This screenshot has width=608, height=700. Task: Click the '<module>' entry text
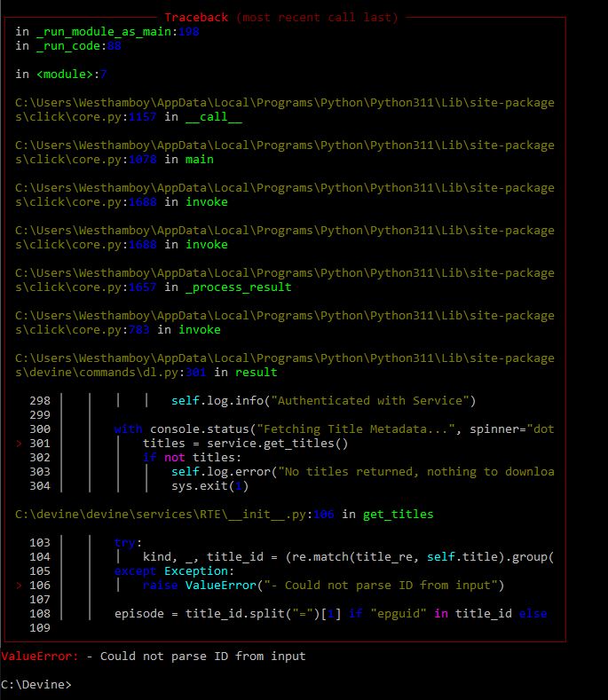tap(64, 75)
